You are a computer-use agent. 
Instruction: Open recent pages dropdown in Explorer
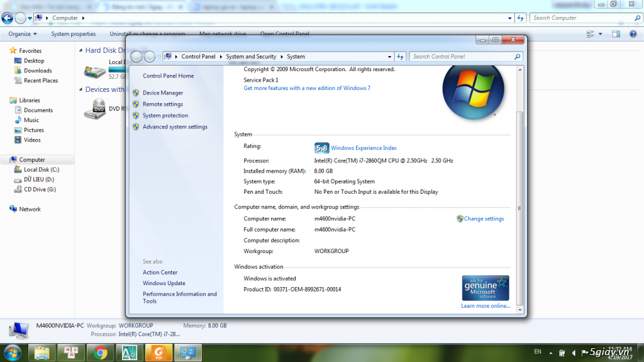tap(30, 18)
